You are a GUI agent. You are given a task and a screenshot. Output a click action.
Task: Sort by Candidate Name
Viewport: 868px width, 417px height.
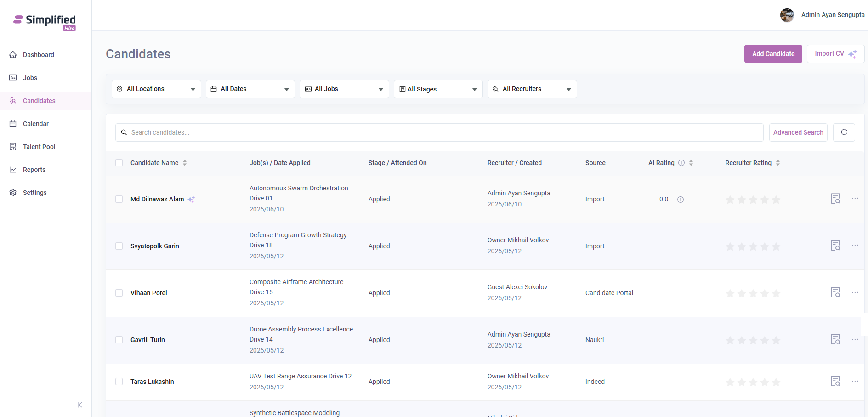(x=185, y=163)
